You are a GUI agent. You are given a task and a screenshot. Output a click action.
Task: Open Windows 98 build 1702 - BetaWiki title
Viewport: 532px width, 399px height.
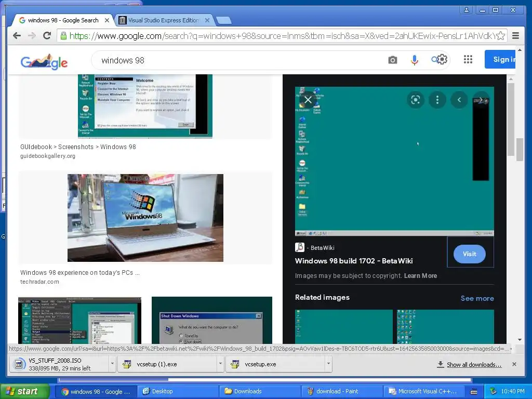click(354, 261)
